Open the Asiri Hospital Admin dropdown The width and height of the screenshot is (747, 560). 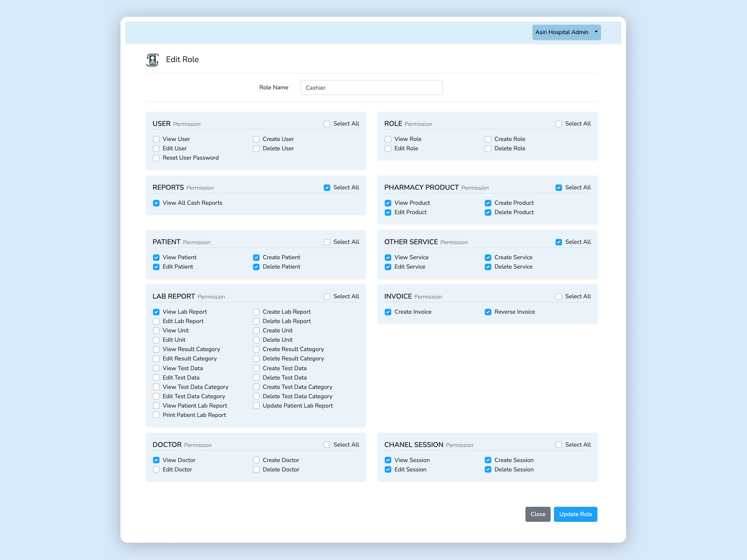[x=566, y=32]
